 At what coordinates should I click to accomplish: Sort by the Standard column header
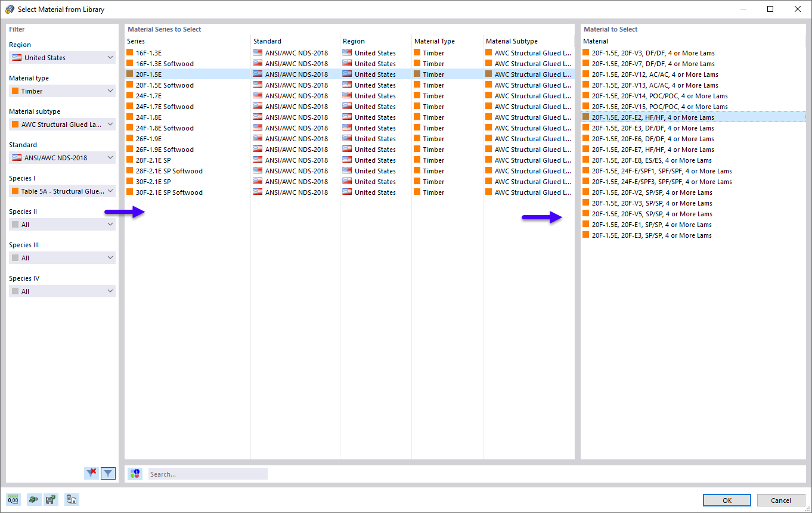(x=295, y=41)
